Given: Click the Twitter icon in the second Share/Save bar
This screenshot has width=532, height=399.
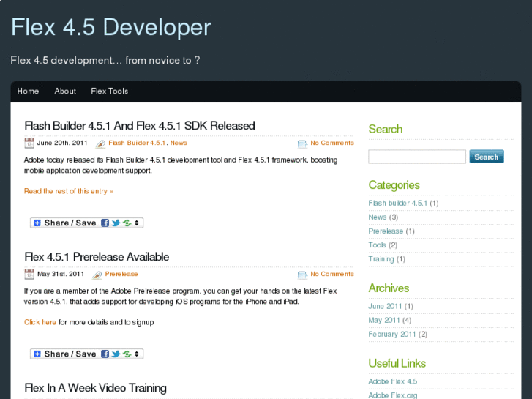Looking at the screenshot, I should coord(116,354).
